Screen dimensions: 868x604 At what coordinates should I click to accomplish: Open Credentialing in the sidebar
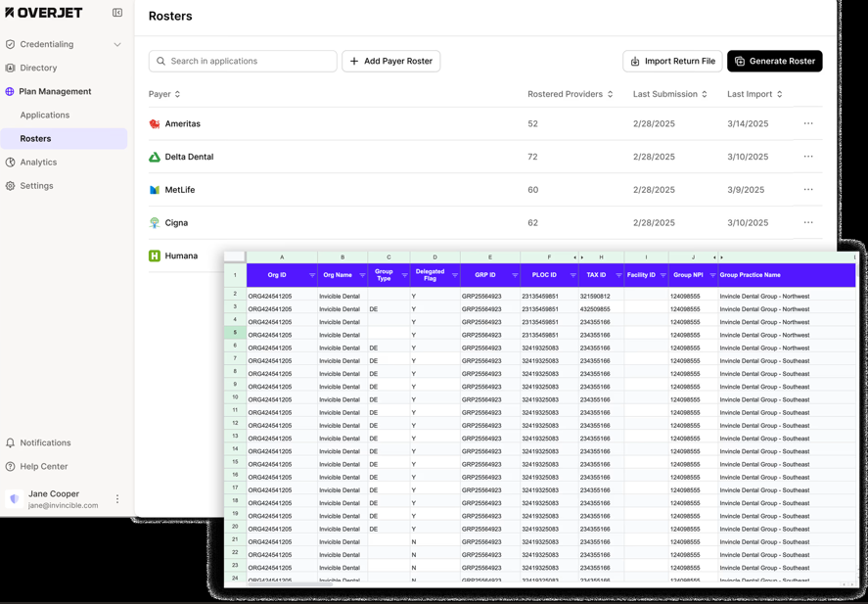[47, 44]
